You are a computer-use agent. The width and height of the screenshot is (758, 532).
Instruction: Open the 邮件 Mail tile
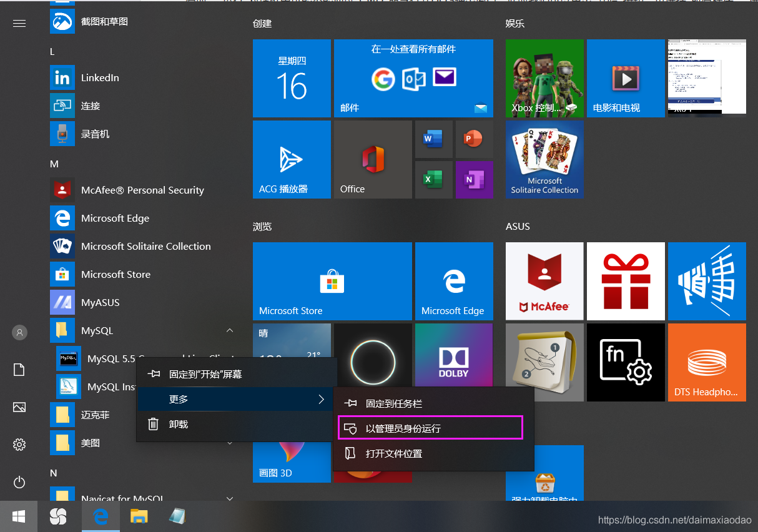tap(413, 78)
